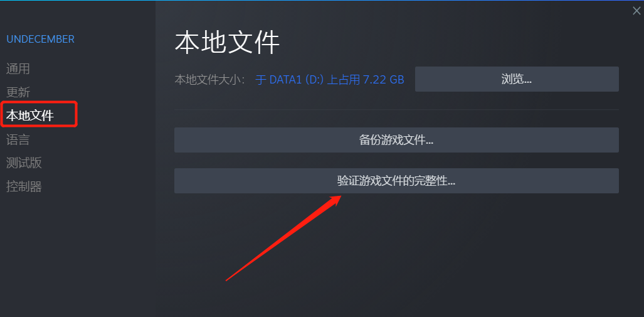The width and height of the screenshot is (644, 317).
Task: Click the 备份游戏文件... button
Action: coord(396,140)
